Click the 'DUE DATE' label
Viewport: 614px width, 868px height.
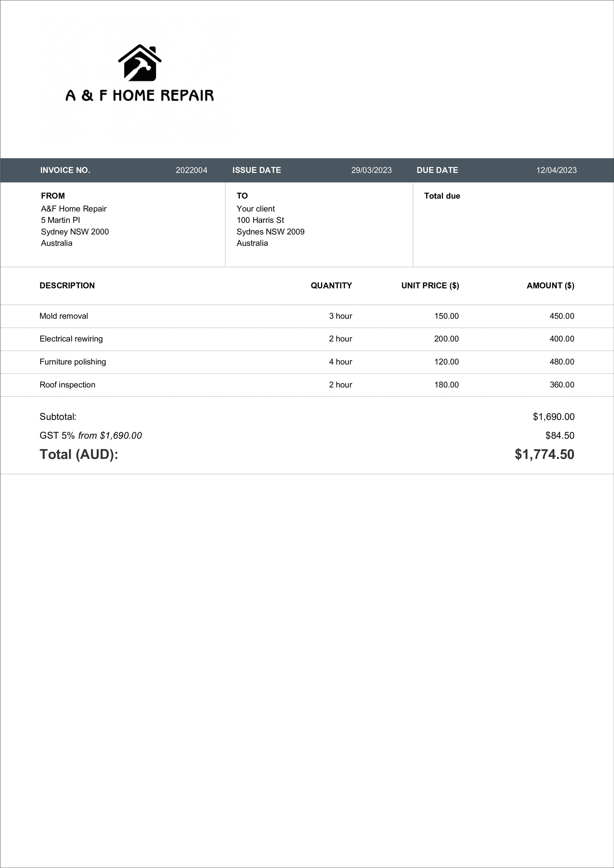point(437,170)
